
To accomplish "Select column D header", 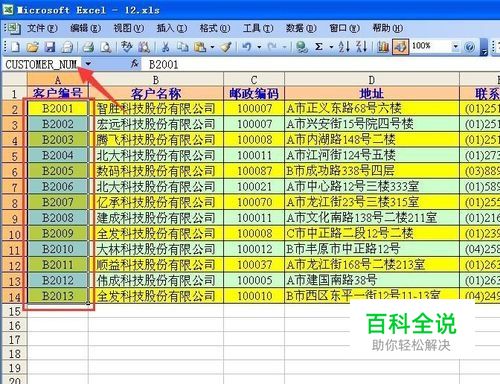I will click(x=372, y=80).
